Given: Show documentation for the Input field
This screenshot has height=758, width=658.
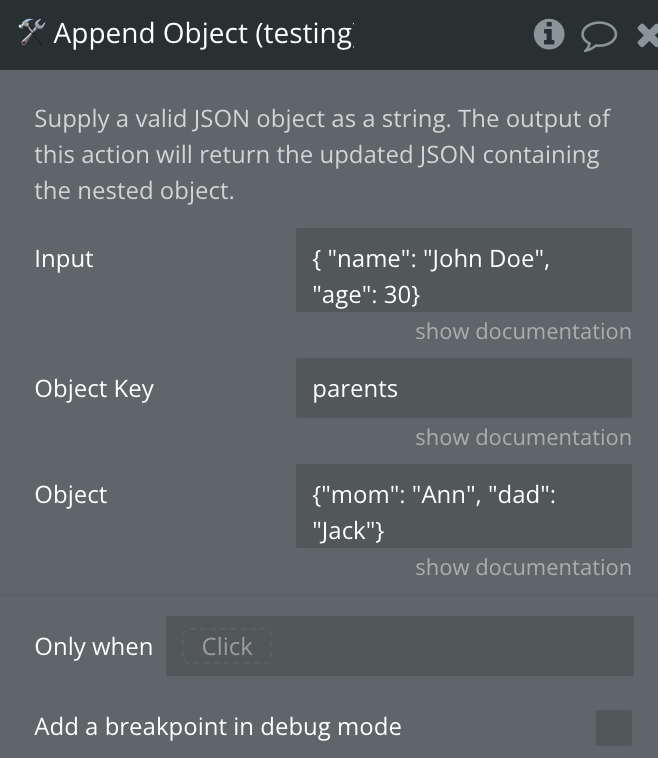Looking at the screenshot, I should [523, 332].
